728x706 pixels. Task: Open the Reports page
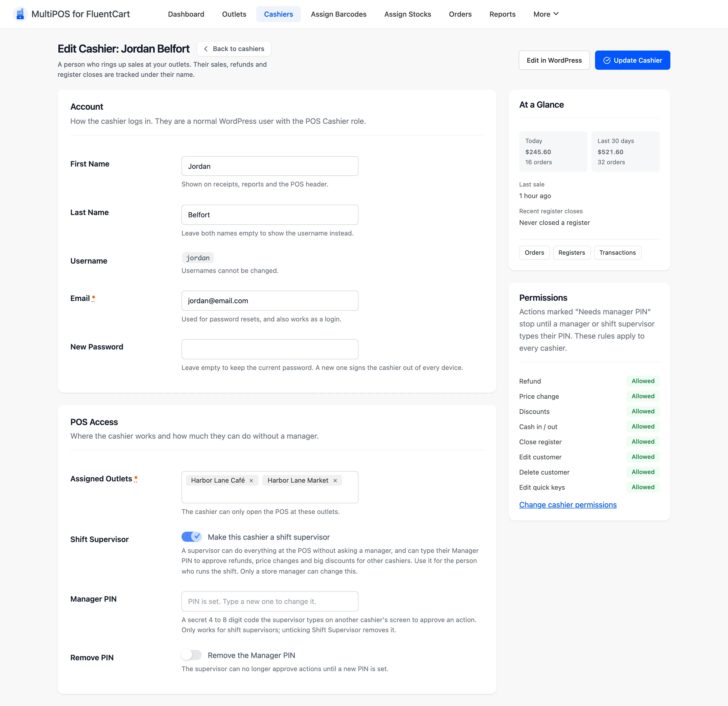pos(503,14)
